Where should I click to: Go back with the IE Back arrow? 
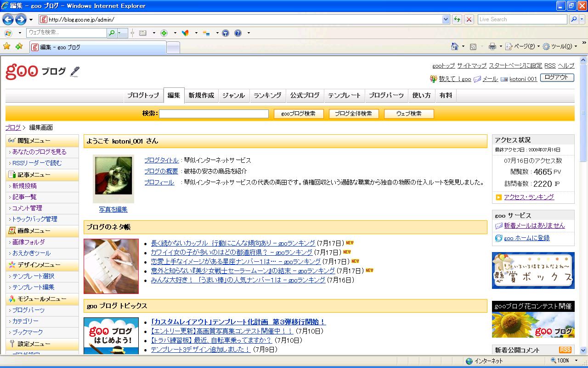tap(8, 19)
